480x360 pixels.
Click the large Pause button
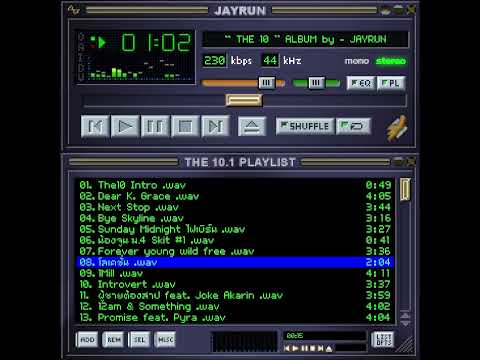[x=155, y=126]
